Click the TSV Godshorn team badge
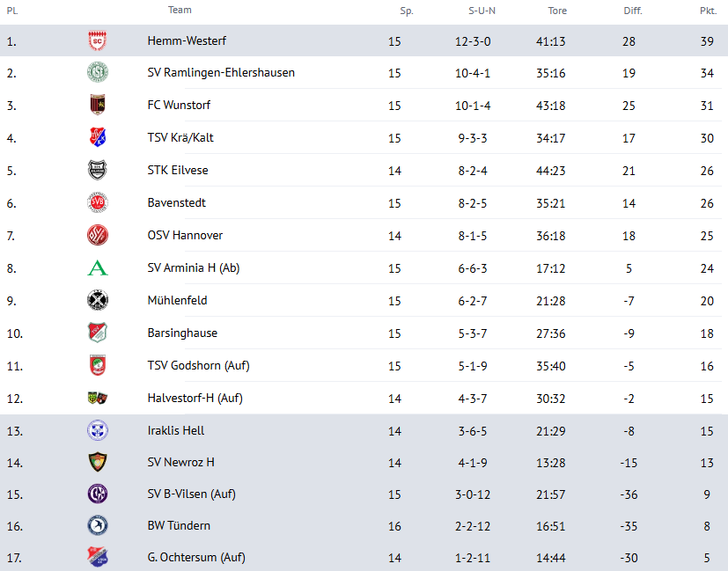This screenshot has width=728, height=571. (x=98, y=366)
